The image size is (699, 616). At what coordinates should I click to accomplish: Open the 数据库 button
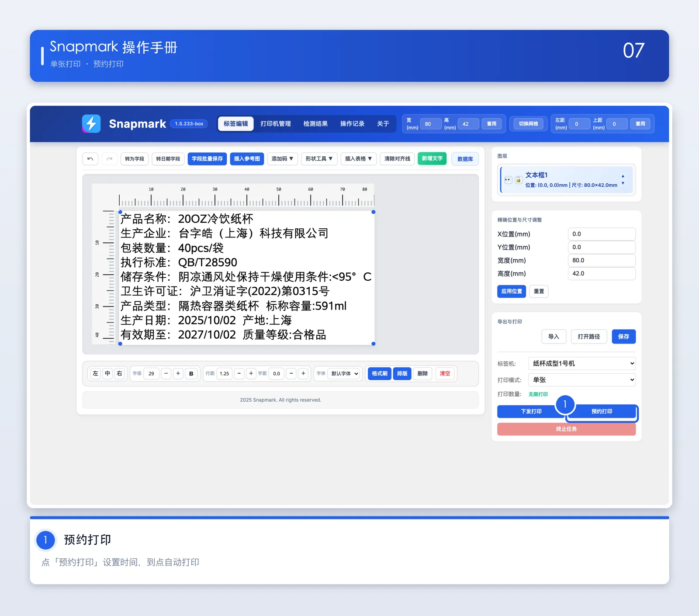pyautogui.click(x=465, y=159)
